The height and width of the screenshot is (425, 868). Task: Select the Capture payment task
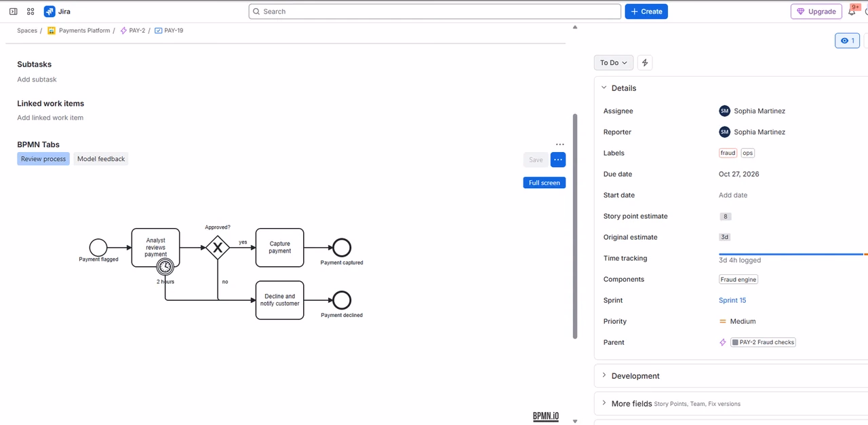pos(279,248)
